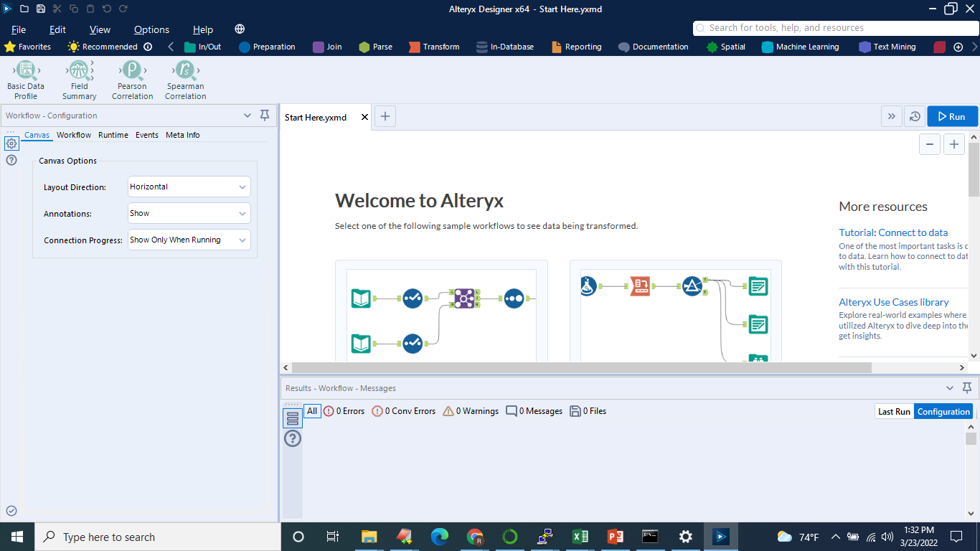Filter results to show only Warnings
The image size is (980, 551).
point(470,410)
